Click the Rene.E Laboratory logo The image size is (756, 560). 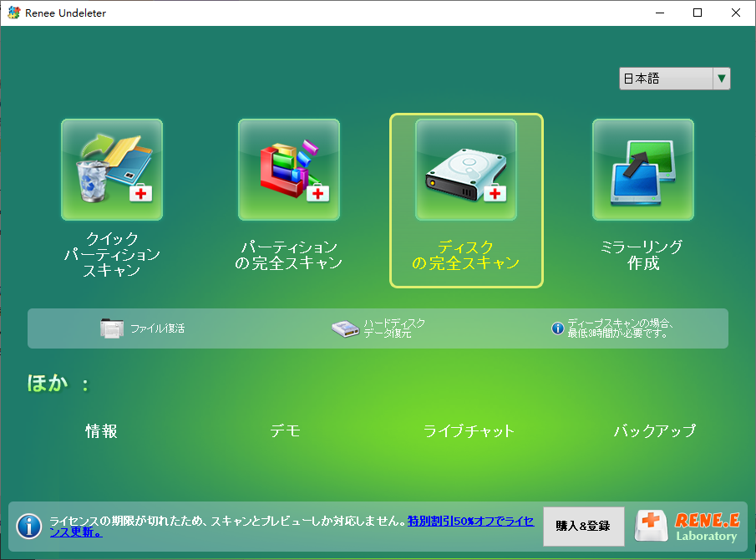point(687,527)
